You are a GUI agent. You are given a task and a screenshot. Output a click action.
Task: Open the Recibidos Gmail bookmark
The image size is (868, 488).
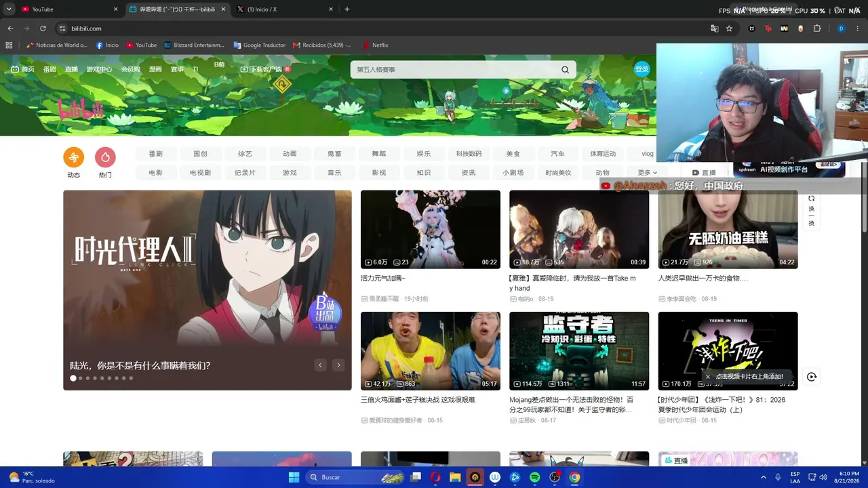322,45
